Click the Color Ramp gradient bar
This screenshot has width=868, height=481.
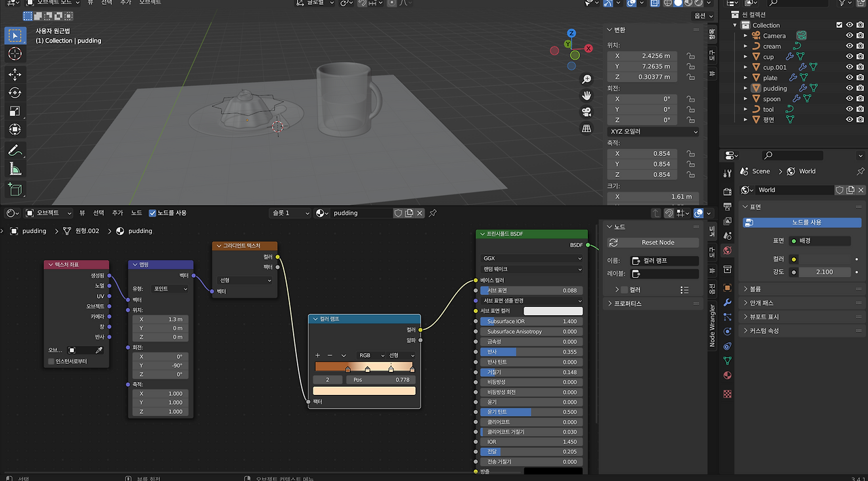(x=364, y=367)
